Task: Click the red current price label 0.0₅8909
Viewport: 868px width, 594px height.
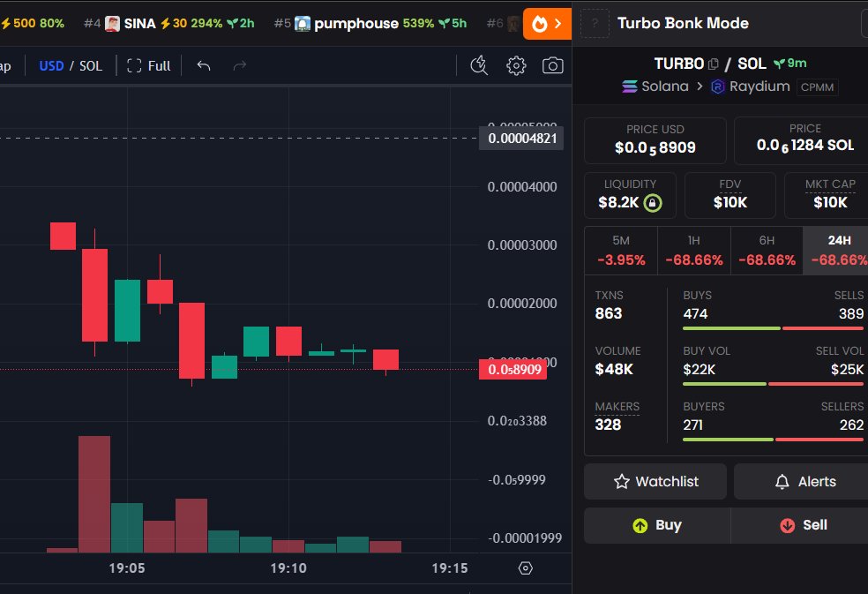Action: [x=513, y=370]
